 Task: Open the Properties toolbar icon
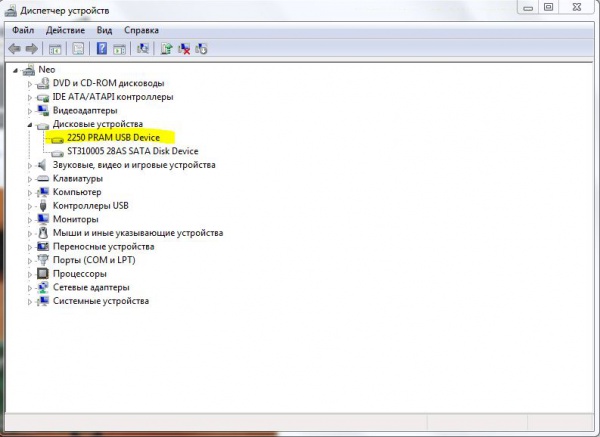click(x=78, y=49)
